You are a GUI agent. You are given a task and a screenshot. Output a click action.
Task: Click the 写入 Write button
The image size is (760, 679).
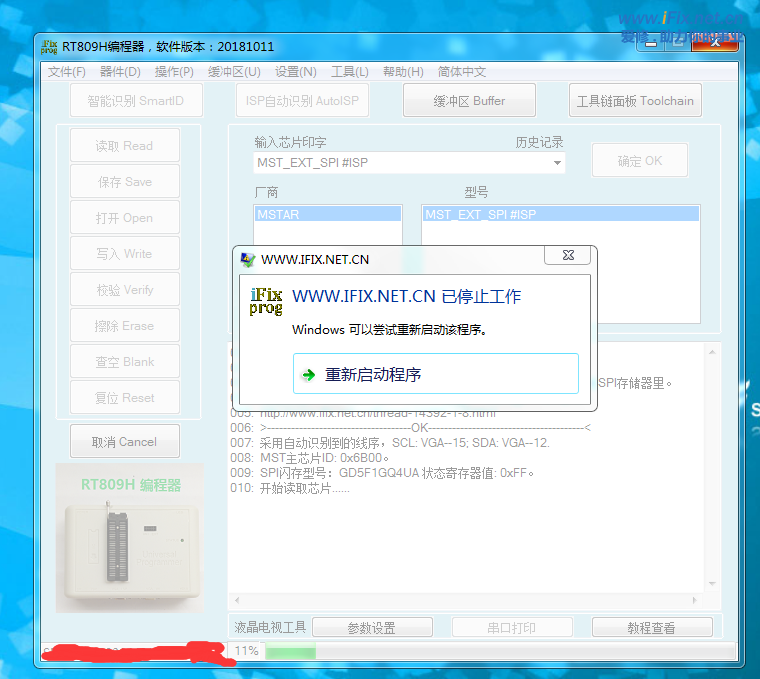click(125, 253)
